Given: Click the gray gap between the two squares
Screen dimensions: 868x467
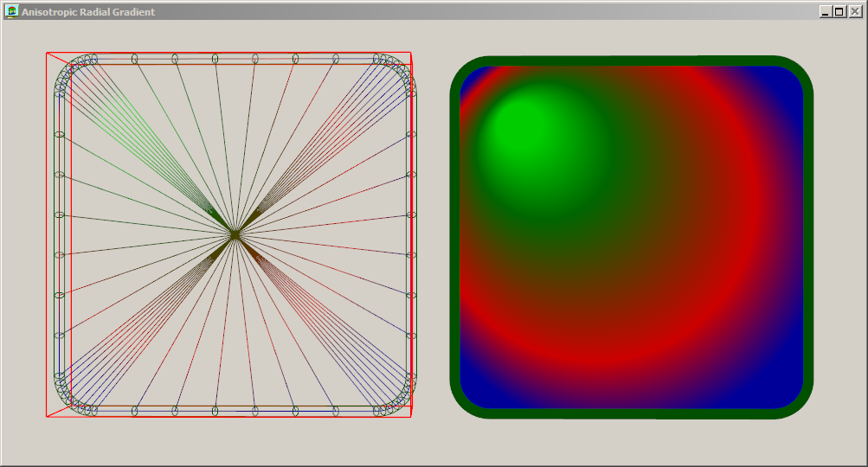Looking at the screenshot, I should point(432,238).
